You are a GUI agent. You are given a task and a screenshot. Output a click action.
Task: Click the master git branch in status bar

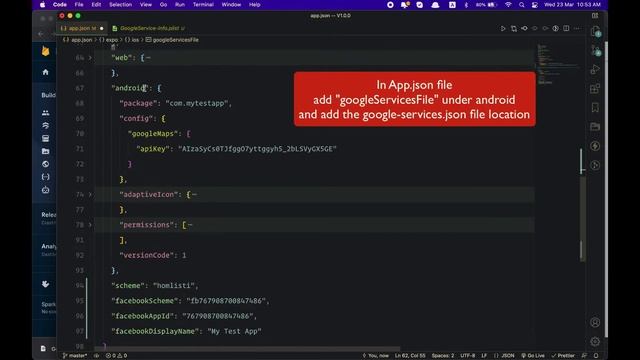click(75, 356)
